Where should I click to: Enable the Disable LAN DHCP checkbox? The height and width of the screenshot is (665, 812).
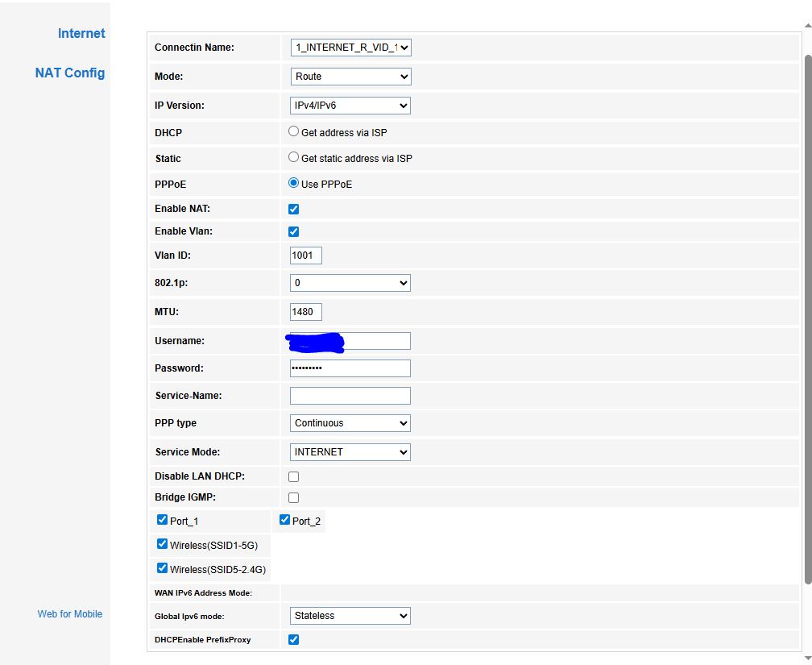click(294, 477)
